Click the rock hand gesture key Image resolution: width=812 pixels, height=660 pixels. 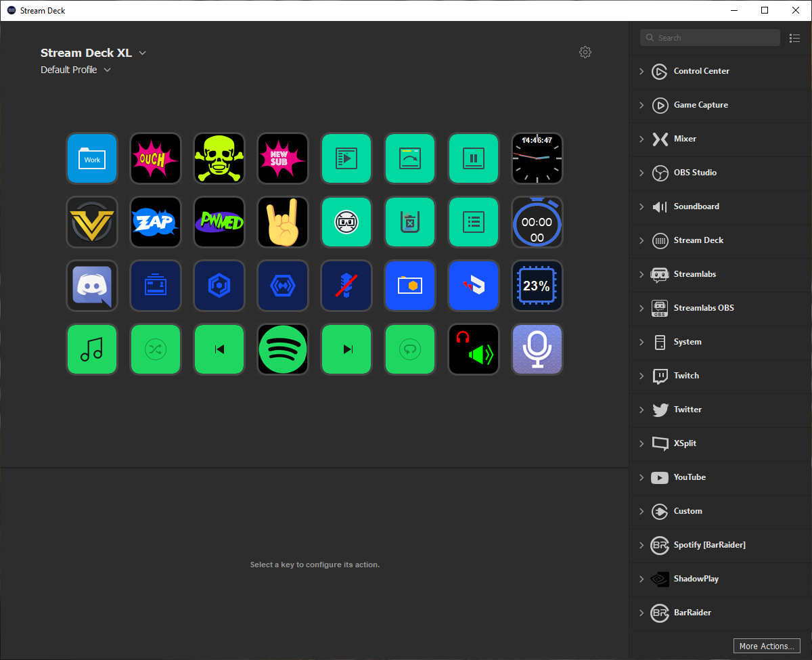click(x=283, y=222)
